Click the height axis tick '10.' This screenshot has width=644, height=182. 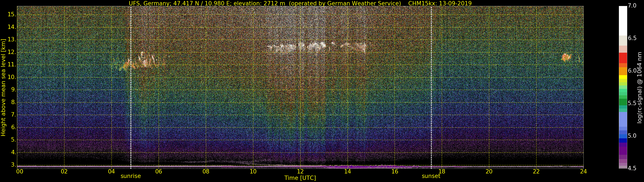12,77
